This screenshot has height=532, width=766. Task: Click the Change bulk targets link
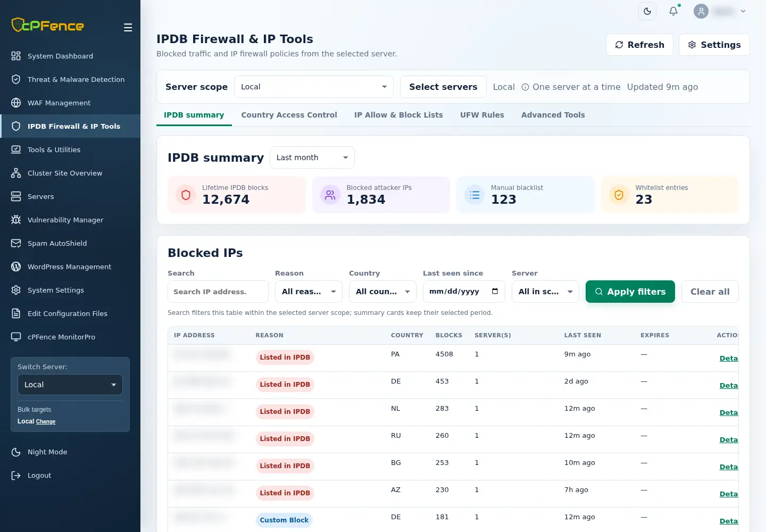point(46,421)
